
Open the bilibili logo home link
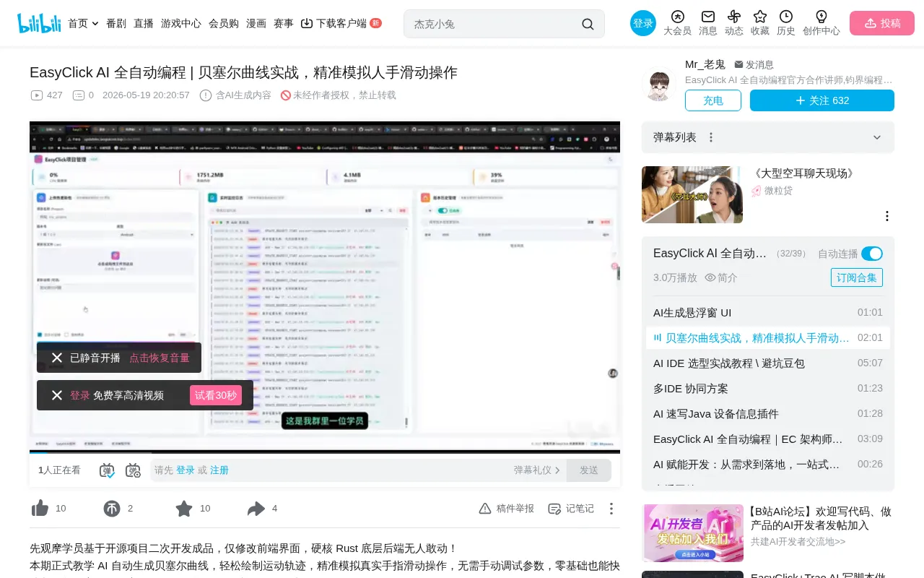pos(39,23)
